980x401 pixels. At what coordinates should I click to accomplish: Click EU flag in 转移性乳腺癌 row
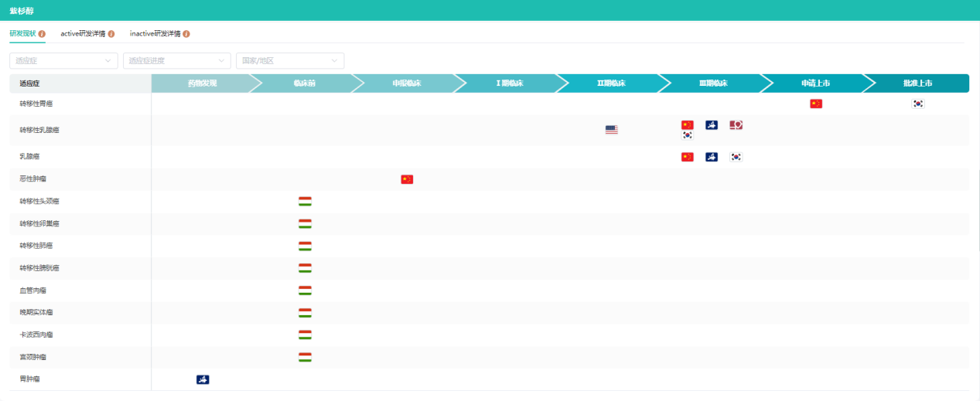pos(712,124)
